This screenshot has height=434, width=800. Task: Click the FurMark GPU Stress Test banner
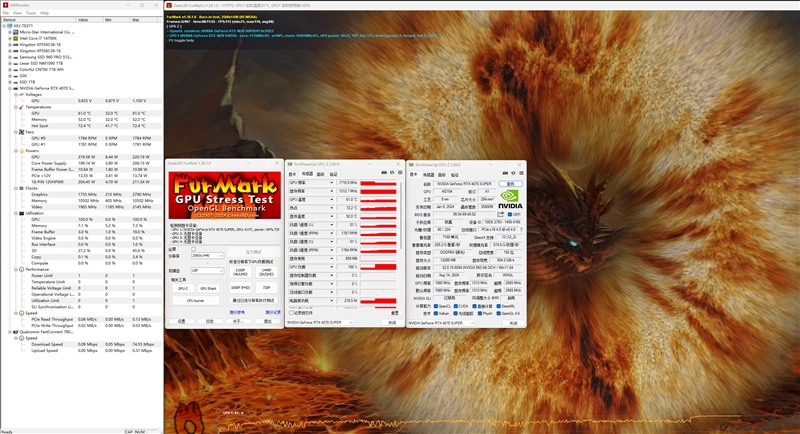point(224,196)
